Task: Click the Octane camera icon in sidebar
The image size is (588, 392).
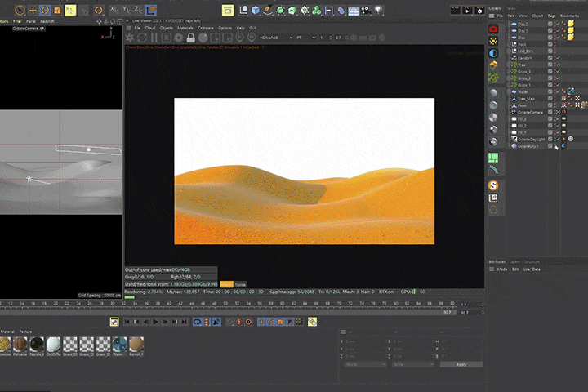Action: (494, 29)
